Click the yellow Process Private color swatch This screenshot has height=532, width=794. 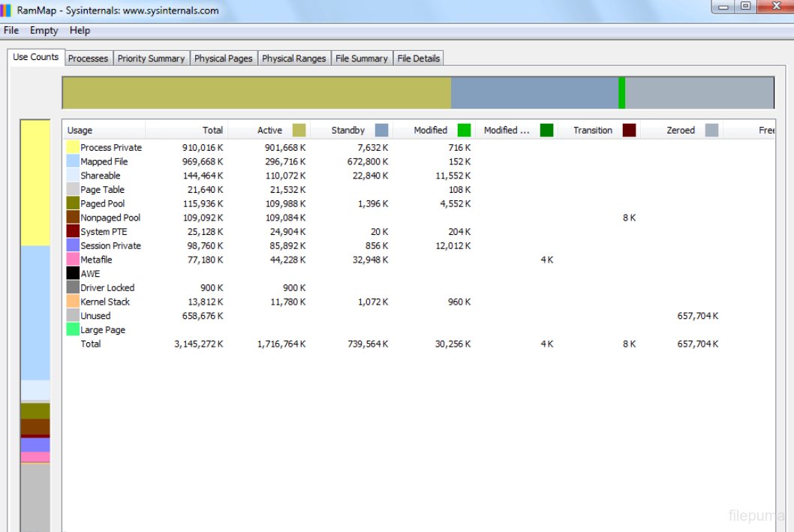pos(72,147)
